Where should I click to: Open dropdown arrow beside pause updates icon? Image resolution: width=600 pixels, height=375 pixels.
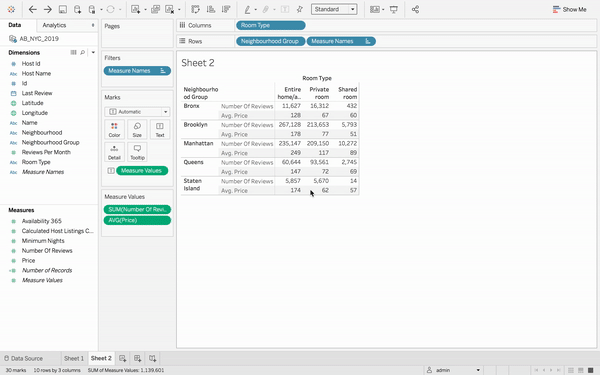pos(101,10)
